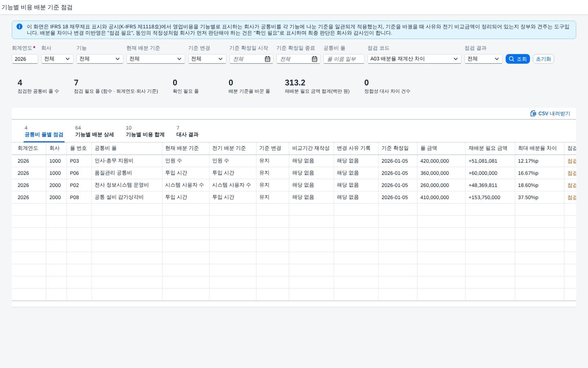The height and width of the screenshot is (368, 588).
Task: Click the 회계연도 input field
Action: pyautogui.click(x=25, y=59)
